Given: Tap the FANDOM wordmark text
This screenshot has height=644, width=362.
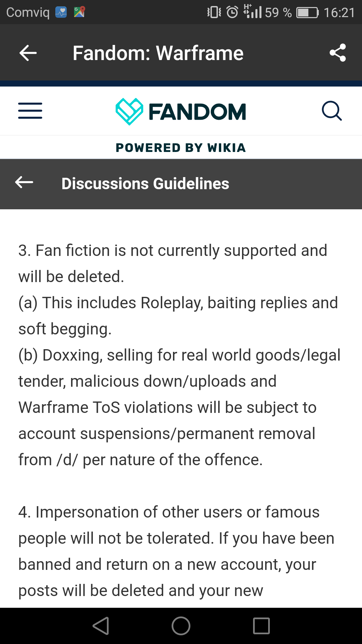Looking at the screenshot, I should coord(197,112).
